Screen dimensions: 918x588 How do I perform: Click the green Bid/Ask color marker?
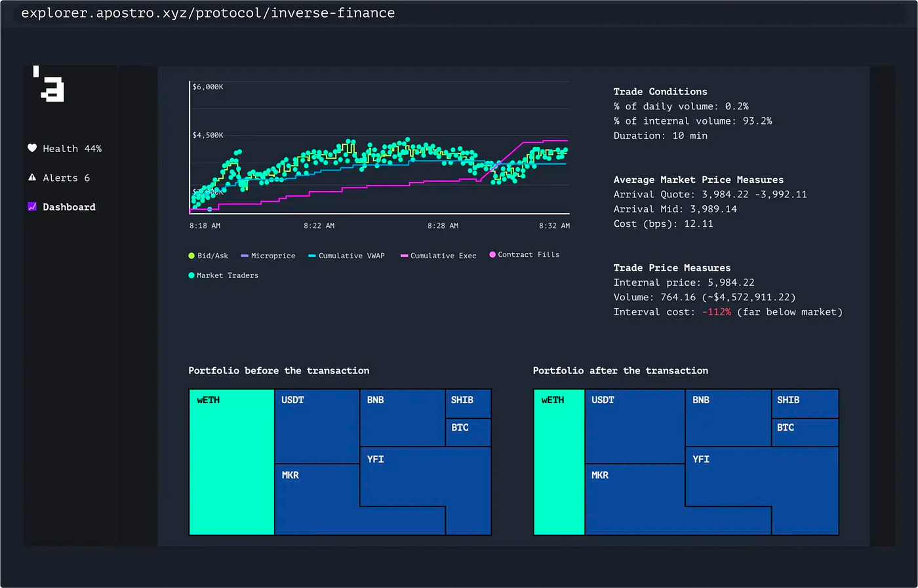tap(191, 256)
